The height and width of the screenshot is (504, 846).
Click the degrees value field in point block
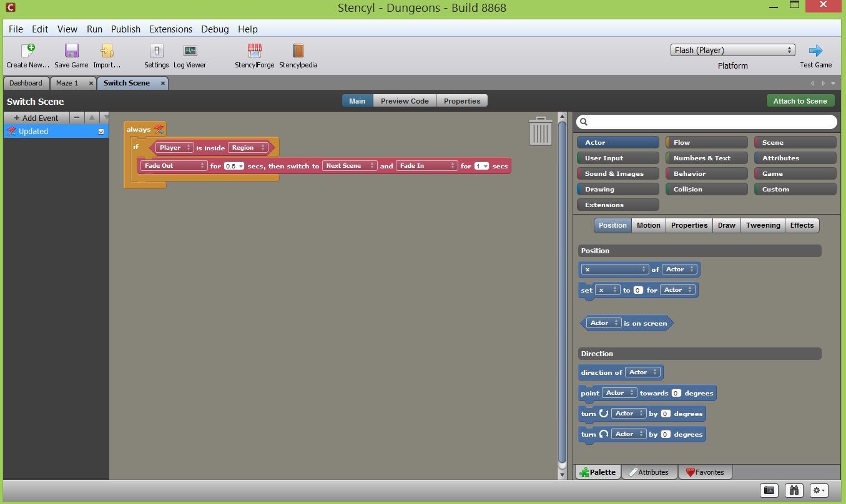pyautogui.click(x=676, y=393)
